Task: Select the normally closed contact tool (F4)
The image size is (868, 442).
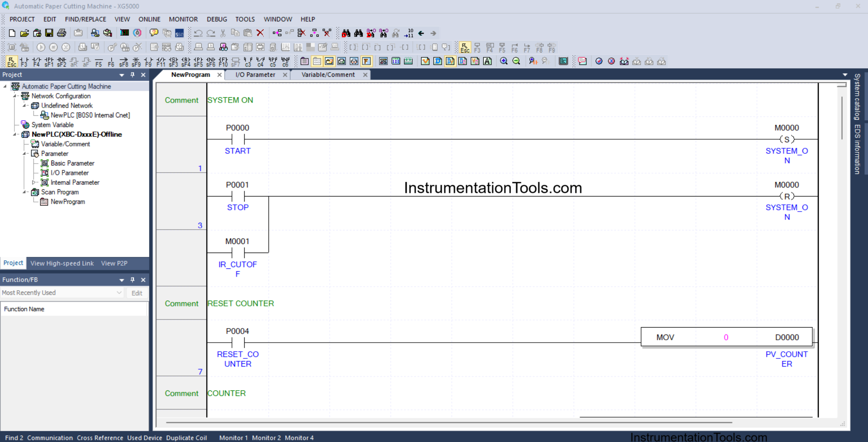Action: click(36, 61)
